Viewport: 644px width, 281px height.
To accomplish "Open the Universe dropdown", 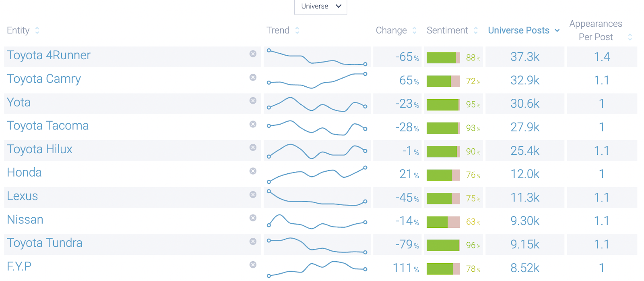I will pos(321,6).
